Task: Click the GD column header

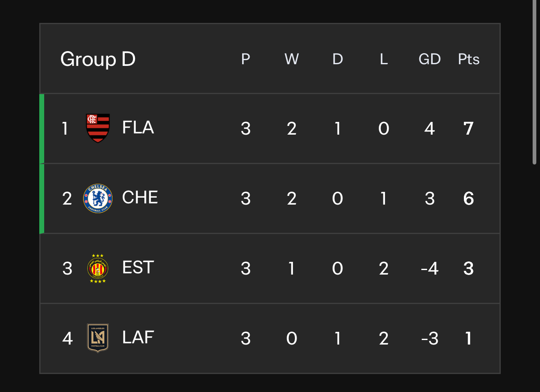Action: pyautogui.click(x=430, y=59)
